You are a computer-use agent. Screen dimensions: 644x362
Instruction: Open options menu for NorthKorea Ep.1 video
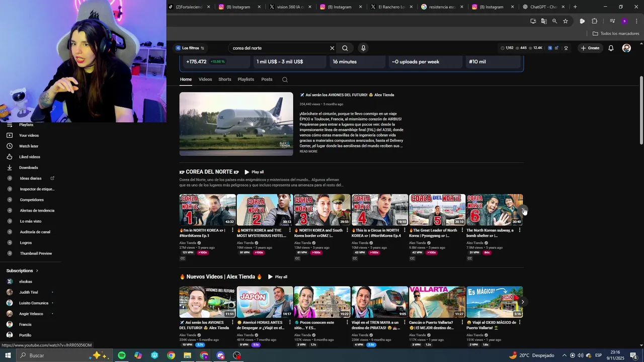[x=232, y=230]
